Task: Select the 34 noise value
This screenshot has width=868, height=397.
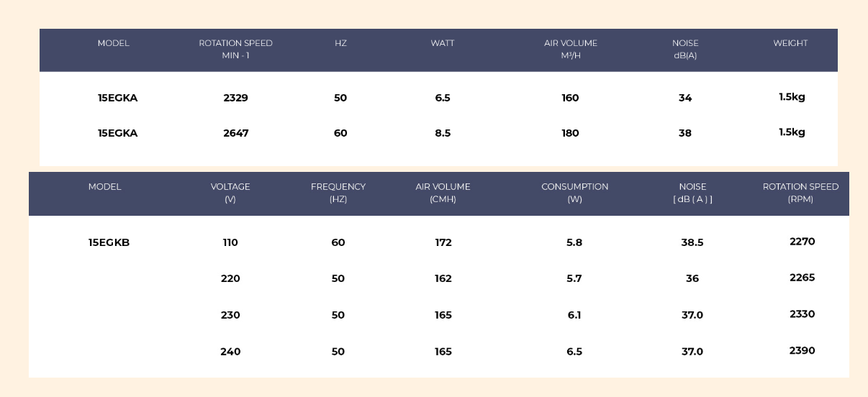Action: point(685,98)
